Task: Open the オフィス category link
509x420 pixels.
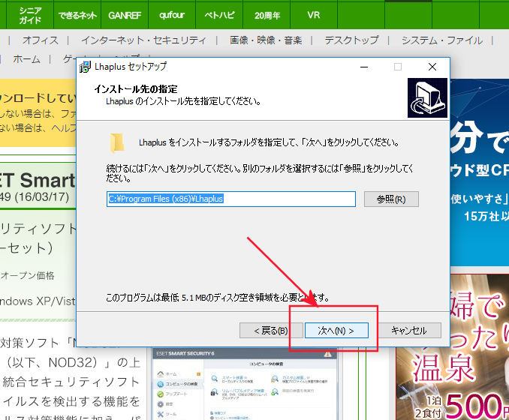Action: [41, 40]
